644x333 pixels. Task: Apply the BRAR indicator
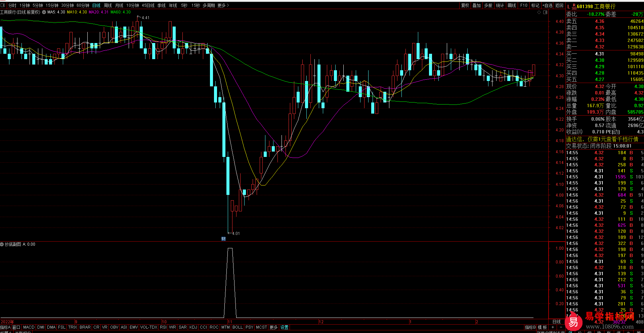pyautogui.click(x=85, y=327)
